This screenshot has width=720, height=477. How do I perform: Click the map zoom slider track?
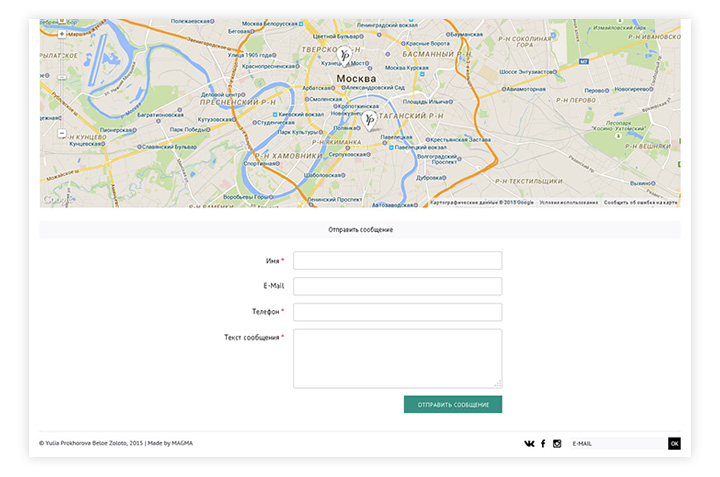tap(62, 83)
